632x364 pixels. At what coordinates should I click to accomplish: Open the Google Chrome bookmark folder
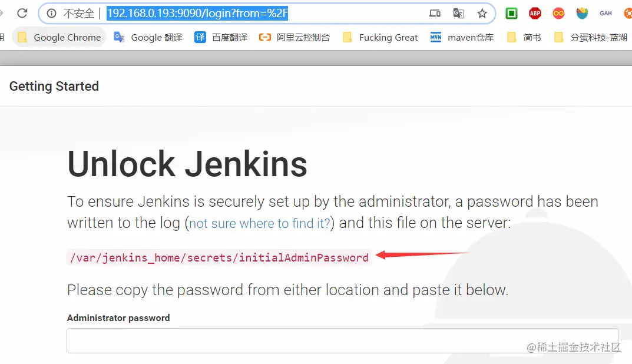tap(59, 38)
